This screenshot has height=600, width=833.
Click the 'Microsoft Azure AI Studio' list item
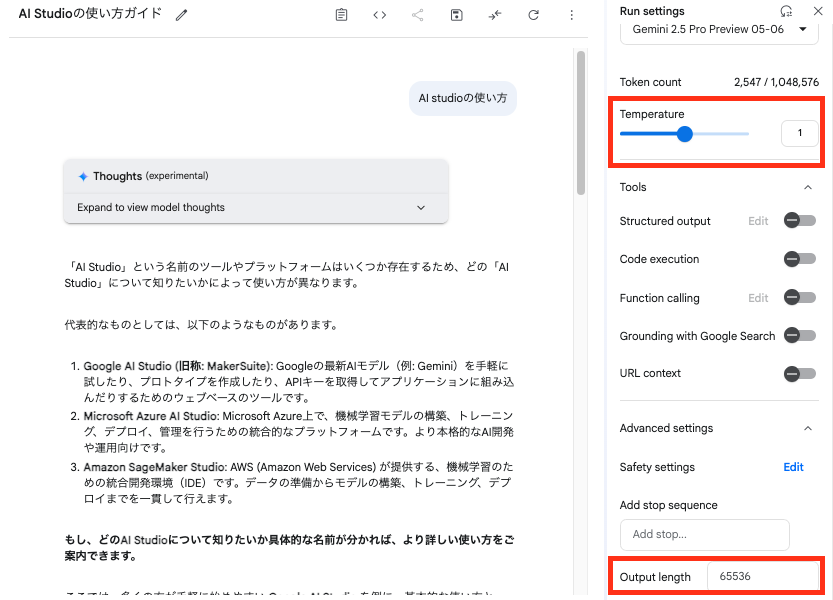[293, 432]
